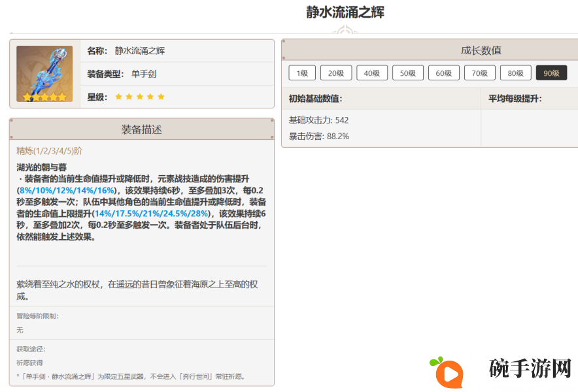Click the 暴击伤害: 88.2% value

[319, 137]
